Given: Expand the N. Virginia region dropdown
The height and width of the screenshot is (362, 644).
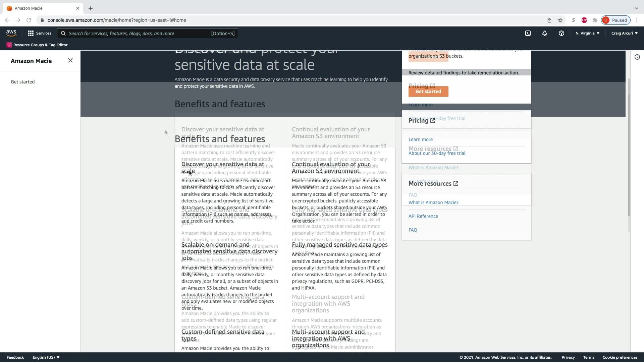Looking at the screenshot, I should (x=587, y=33).
